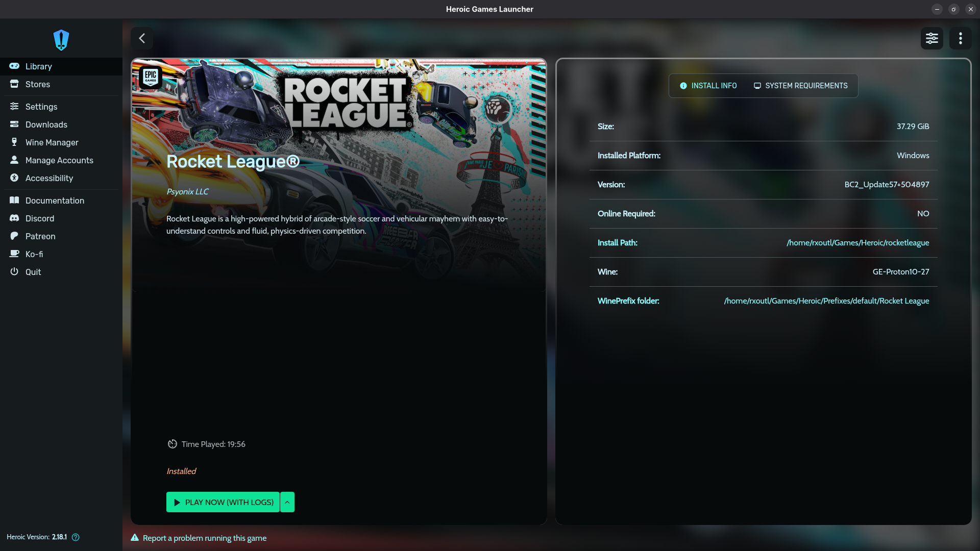Open the WinePrefix folder path link
The height and width of the screenshot is (551, 980).
(x=826, y=301)
